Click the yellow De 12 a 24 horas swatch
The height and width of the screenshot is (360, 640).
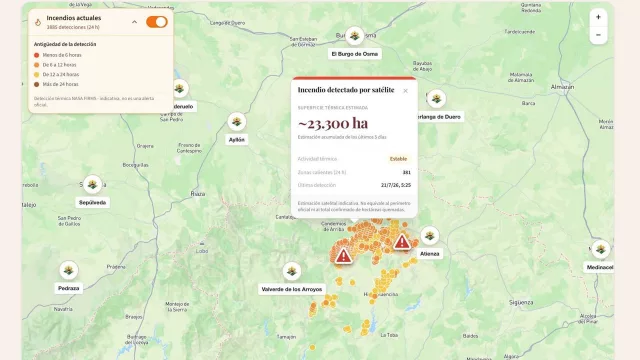(x=36, y=75)
